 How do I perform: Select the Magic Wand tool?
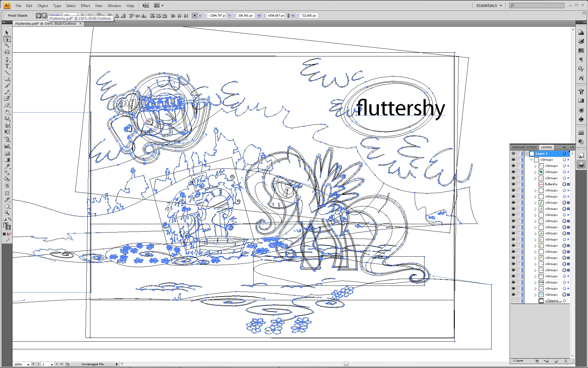tap(7, 45)
